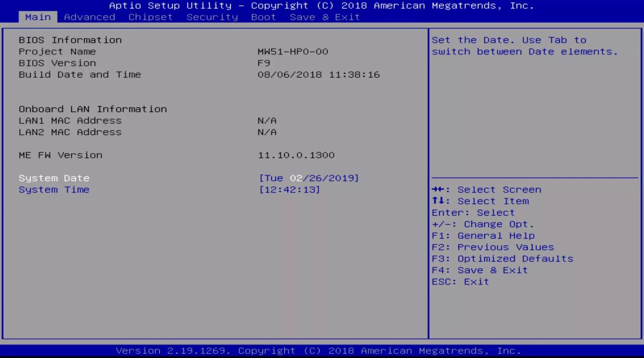644x358 pixels.
Task: Click the ME FW Version label
Action: tap(61, 155)
